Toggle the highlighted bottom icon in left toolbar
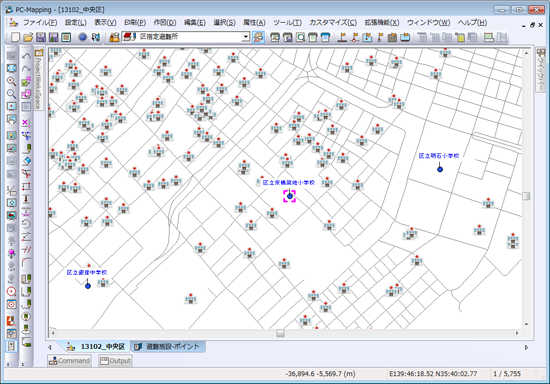 [11, 346]
